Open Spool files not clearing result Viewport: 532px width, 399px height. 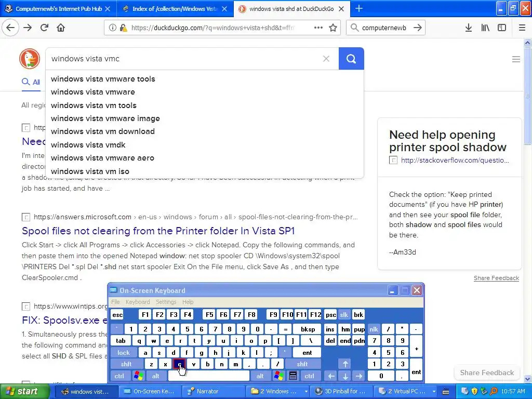click(158, 231)
